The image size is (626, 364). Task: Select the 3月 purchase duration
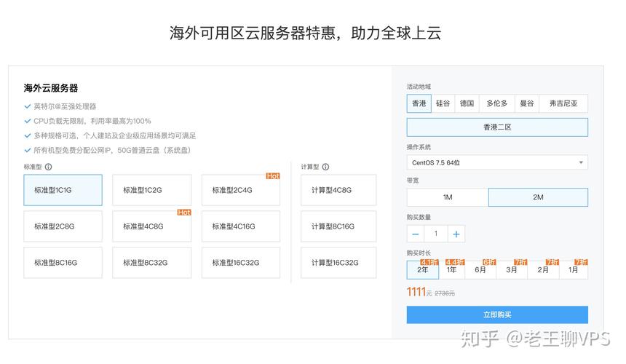(x=512, y=270)
